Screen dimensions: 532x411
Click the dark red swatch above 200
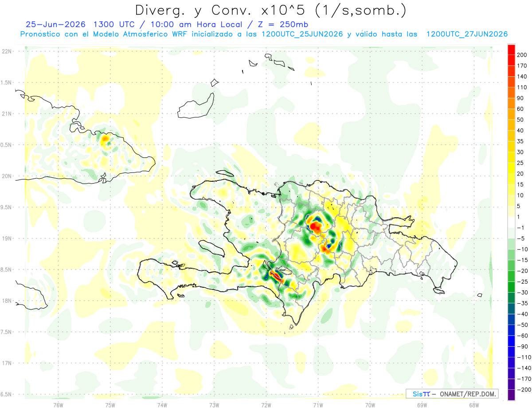pyautogui.click(x=512, y=50)
